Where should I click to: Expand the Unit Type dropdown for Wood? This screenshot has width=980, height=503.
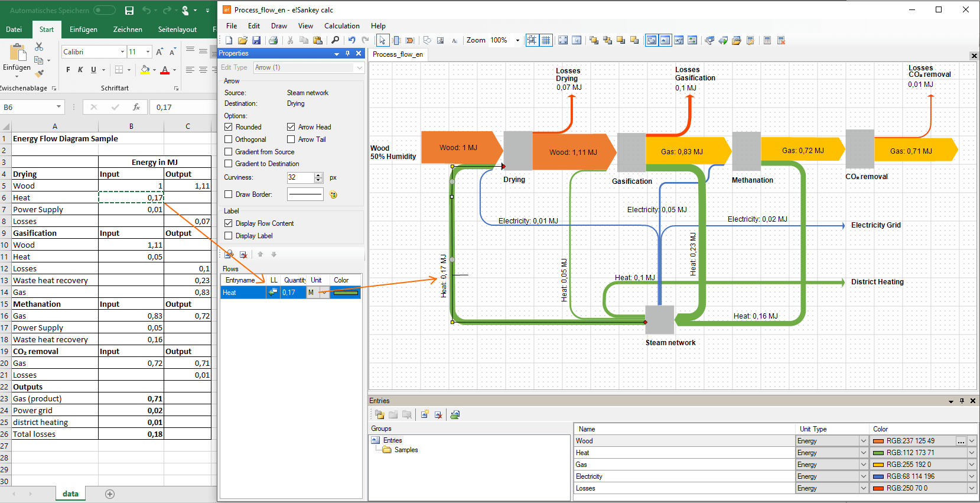pyautogui.click(x=863, y=441)
